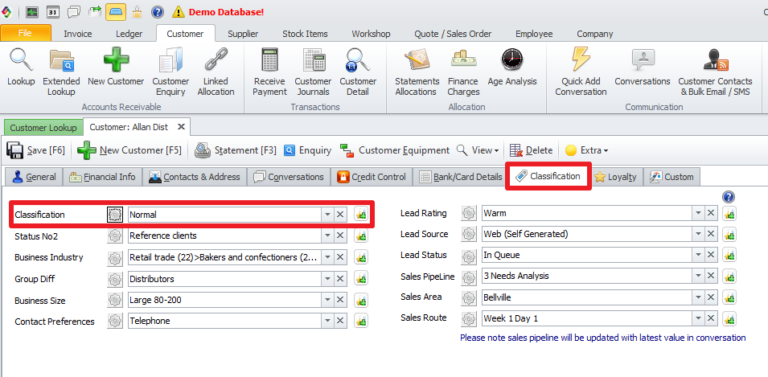Viewport: 768px width, 377px height.
Task: Expand the Status No2 dropdown
Action: click(327, 236)
